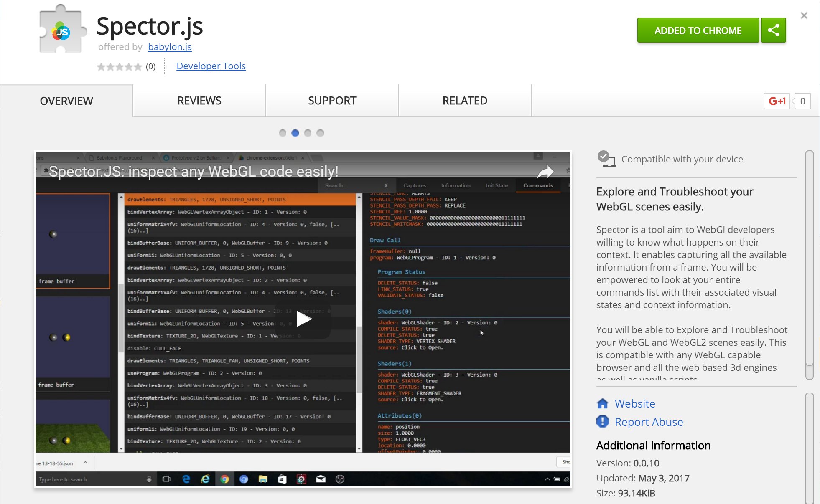The image size is (820, 504).
Task: Click the 'Additional Information' heading
Action: [x=653, y=446]
